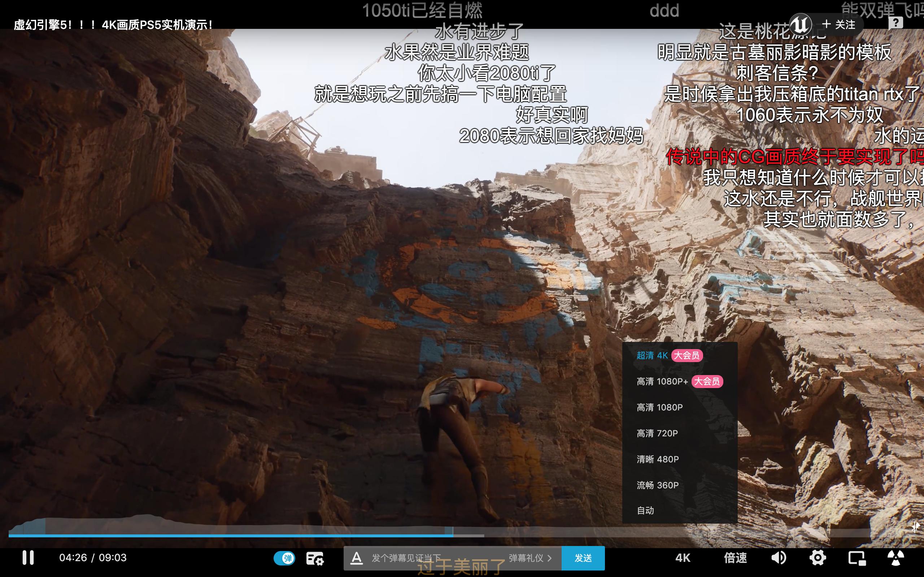Choose 自动 auto quality
924x577 pixels.
(645, 511)
